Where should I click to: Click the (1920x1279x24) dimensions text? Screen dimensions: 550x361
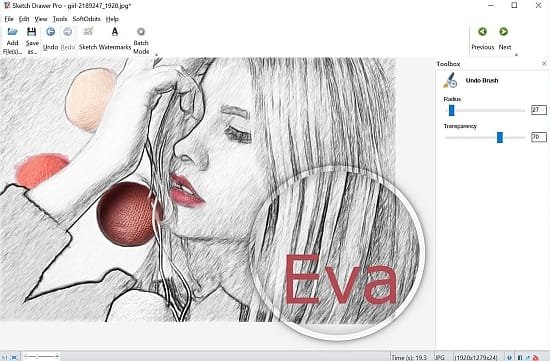click(x=476, y=357)
